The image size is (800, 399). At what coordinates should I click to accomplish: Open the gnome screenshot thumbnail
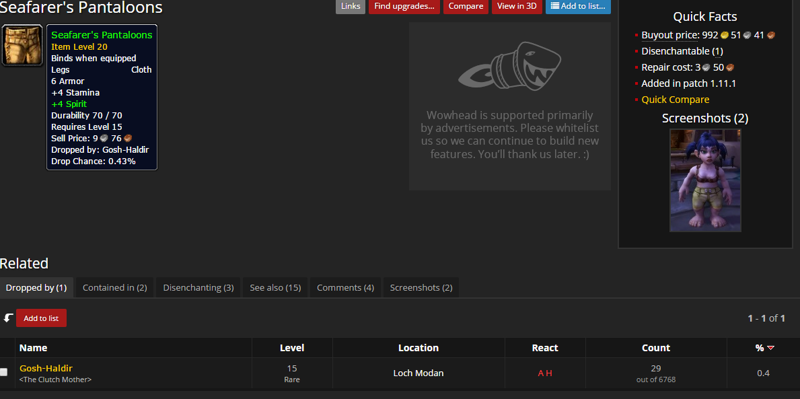(705, 180)
